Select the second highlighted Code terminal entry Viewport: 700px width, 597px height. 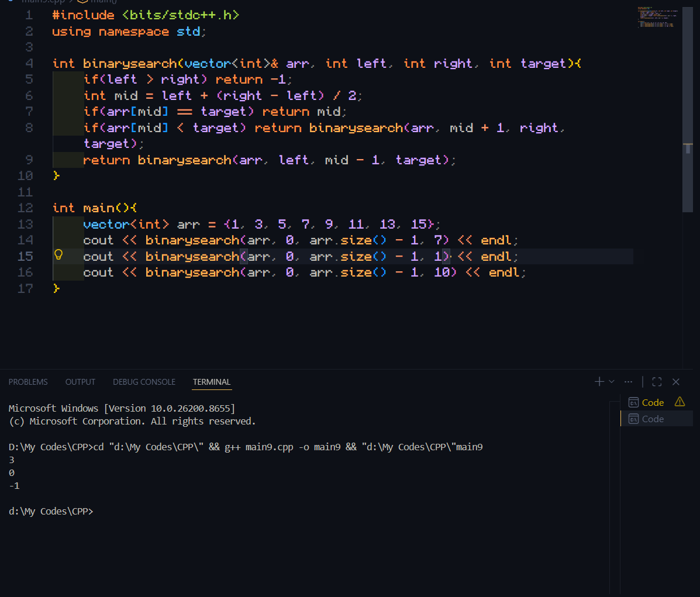(x=656, y=419)
